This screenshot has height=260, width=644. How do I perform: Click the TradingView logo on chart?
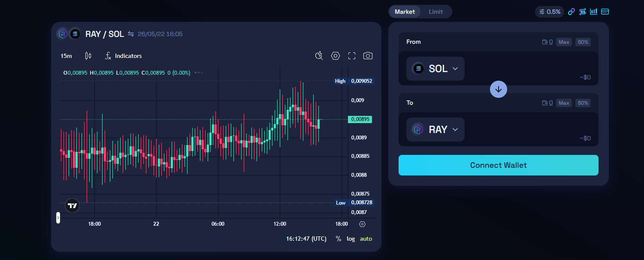tap(73, 206)
